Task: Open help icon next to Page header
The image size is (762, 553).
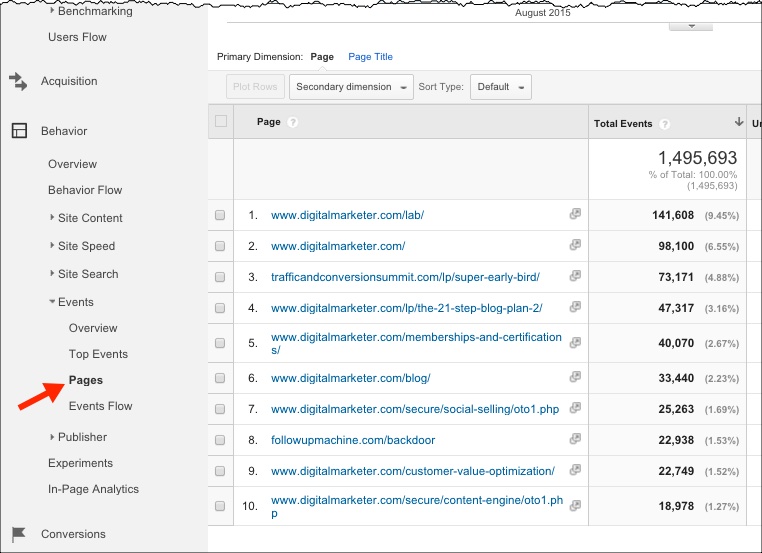Action: 292,122
